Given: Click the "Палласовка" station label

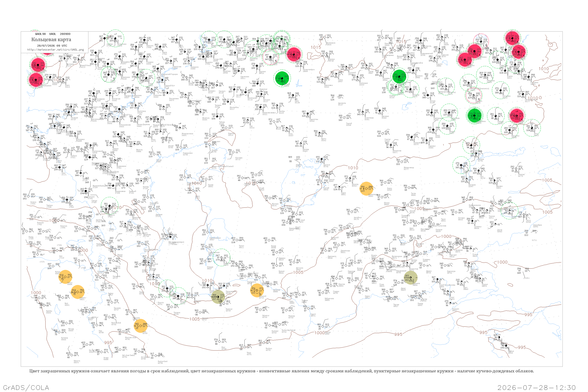Looking at the screenshot, I should pyautogui.click(x=174, y=99).
